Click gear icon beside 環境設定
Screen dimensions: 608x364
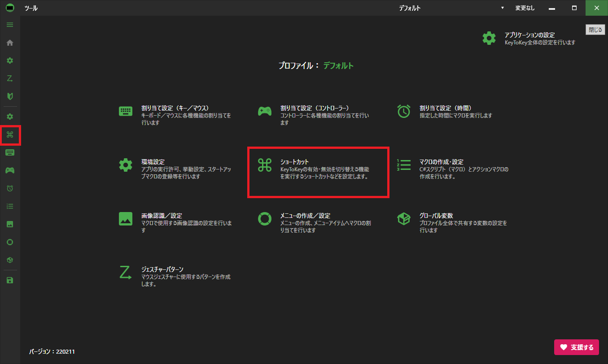126,165
